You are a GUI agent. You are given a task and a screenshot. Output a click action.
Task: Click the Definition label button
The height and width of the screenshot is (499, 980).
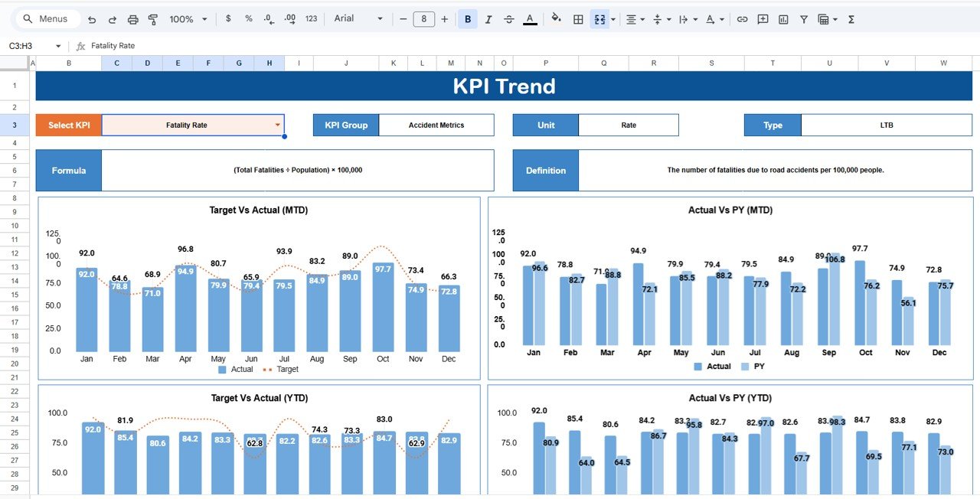pos(545,170)
